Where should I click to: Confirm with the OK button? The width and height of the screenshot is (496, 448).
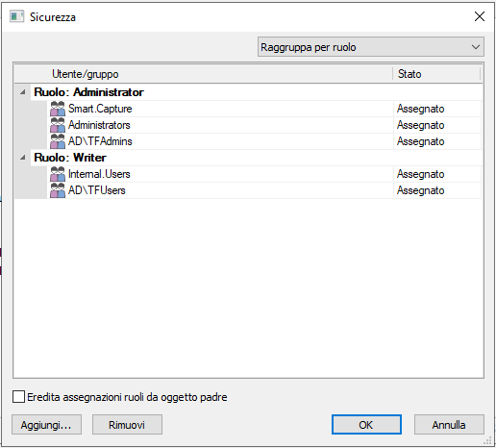click(x=366, y=425)
